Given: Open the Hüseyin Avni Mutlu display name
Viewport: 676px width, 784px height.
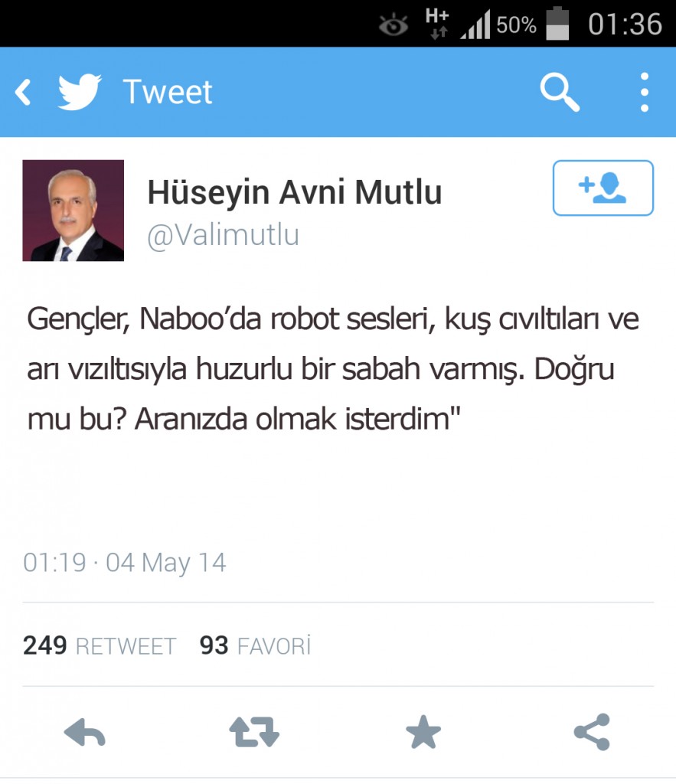Looking at the screenshot, I should click(295, 192).
